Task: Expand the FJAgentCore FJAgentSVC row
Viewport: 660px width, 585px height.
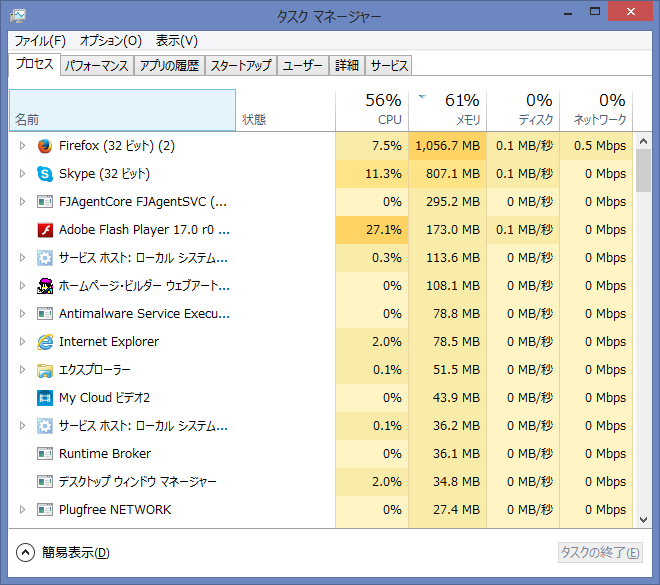Action: click(x=22, y=202)
